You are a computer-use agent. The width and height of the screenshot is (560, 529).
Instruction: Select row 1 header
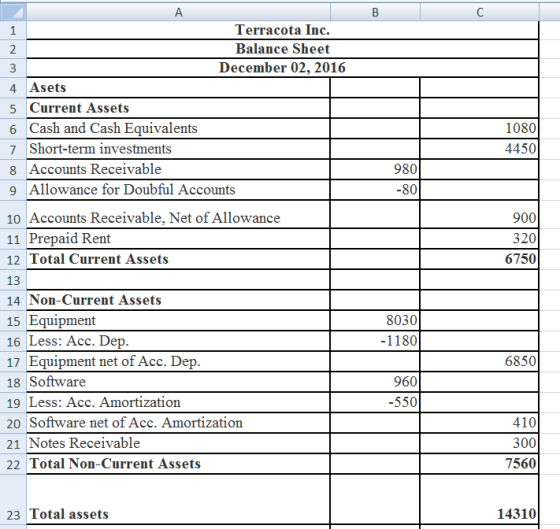pos(13,30)
